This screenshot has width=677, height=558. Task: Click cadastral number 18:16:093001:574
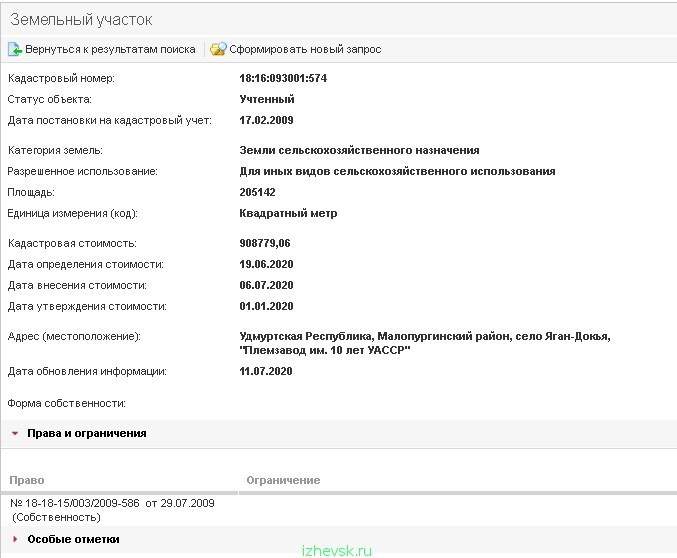(x=283, y=78)
